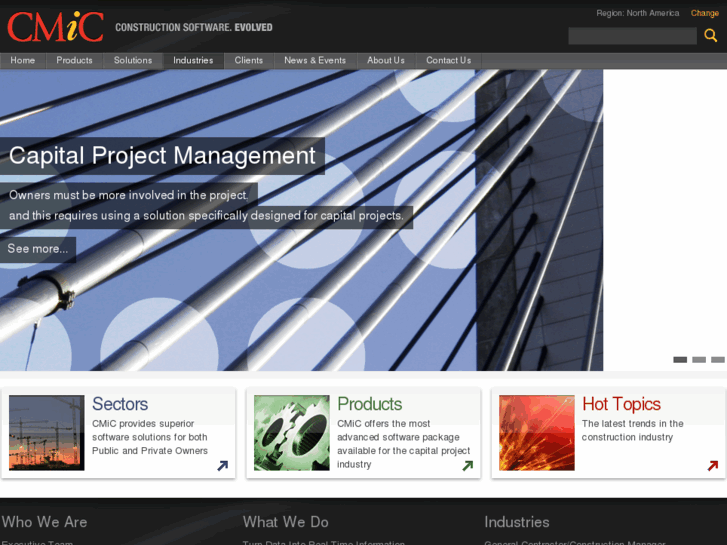Click the Who We Are footer heading
Viewport: 727px width, 545px height.
tap(45, 522)
